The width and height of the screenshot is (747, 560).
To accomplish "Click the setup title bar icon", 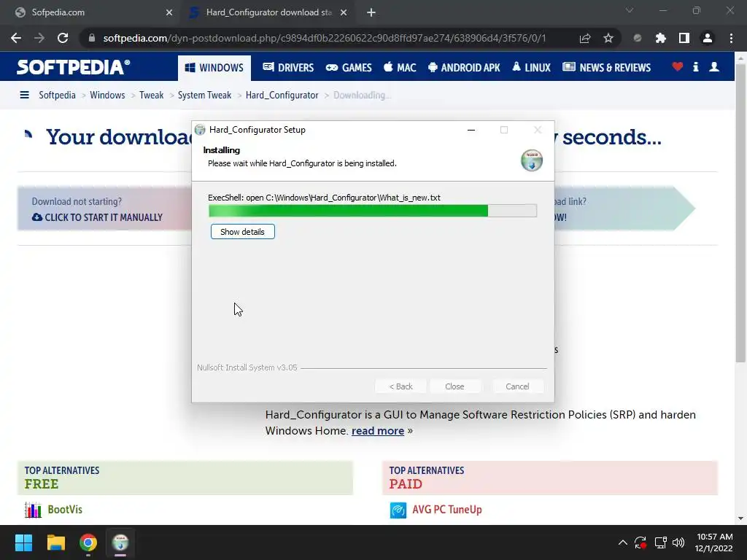I will (200, 130).
